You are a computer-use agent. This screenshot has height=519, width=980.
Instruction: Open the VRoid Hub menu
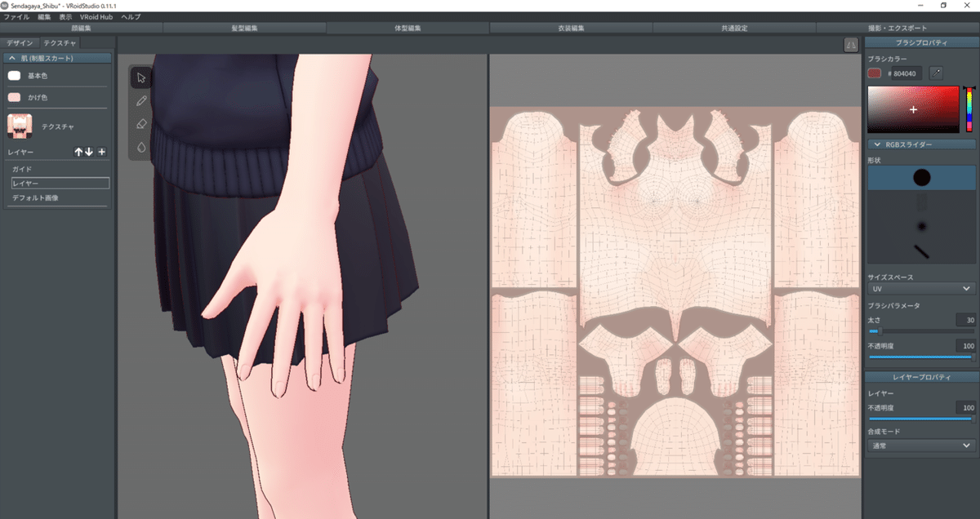(96, 16)
